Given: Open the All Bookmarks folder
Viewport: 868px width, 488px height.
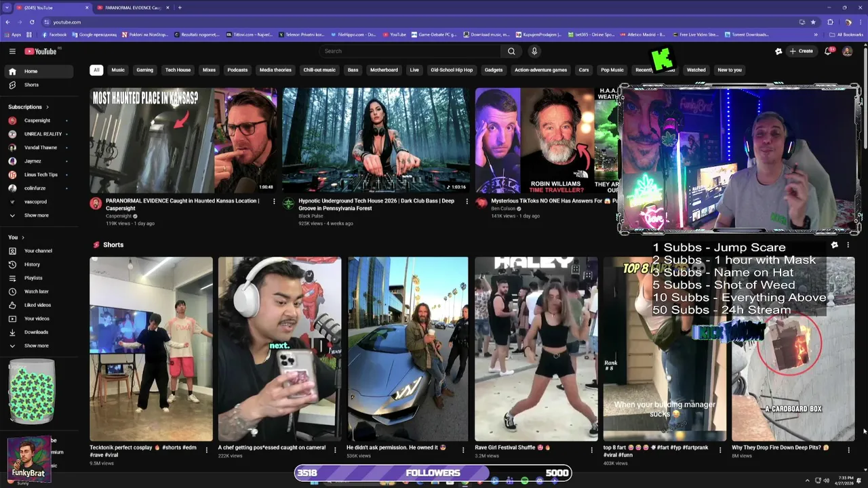Looking at the screenshot, I should pyautogui.click(x=846, y=35).
